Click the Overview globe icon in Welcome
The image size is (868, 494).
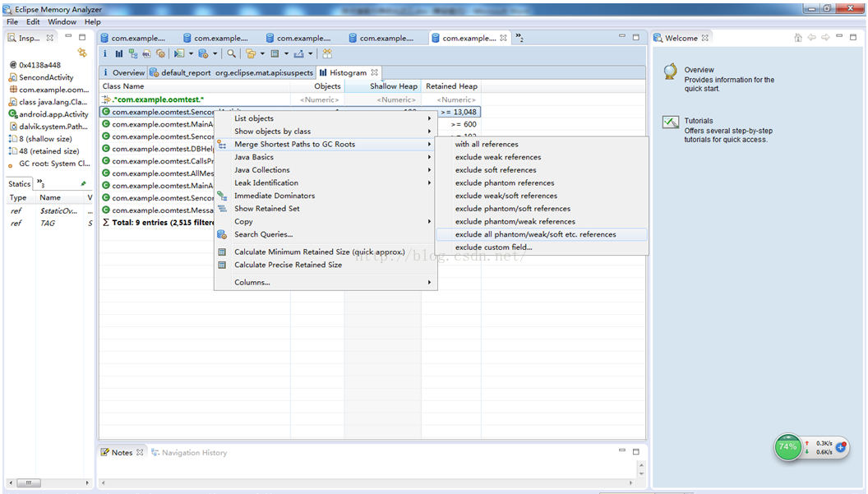(671, 72)
